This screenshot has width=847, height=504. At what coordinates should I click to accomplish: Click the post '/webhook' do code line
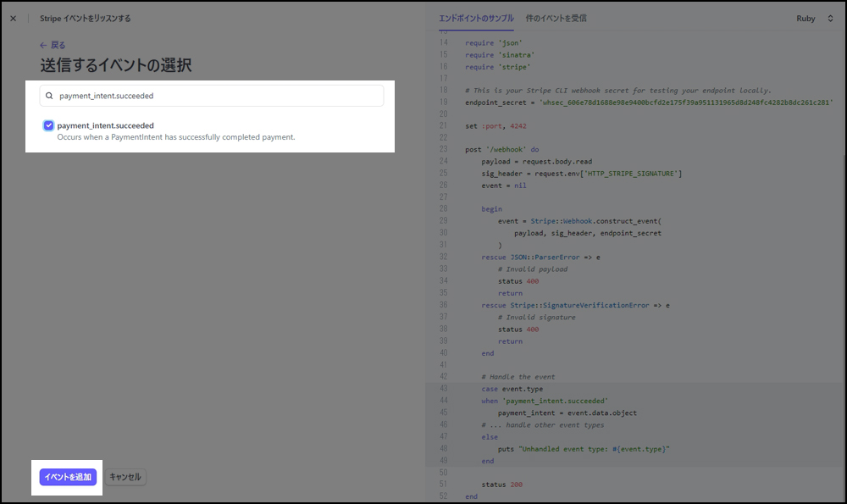(x=501, y=149)
